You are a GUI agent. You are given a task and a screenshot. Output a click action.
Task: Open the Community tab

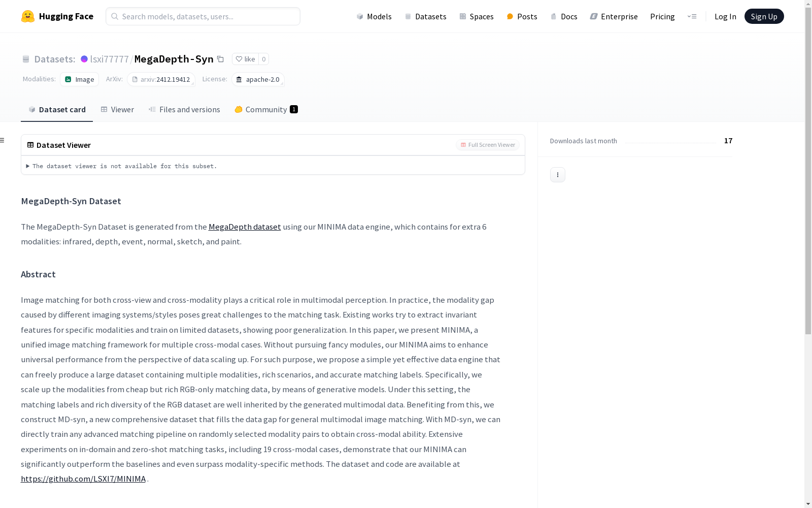coord(266,110)
